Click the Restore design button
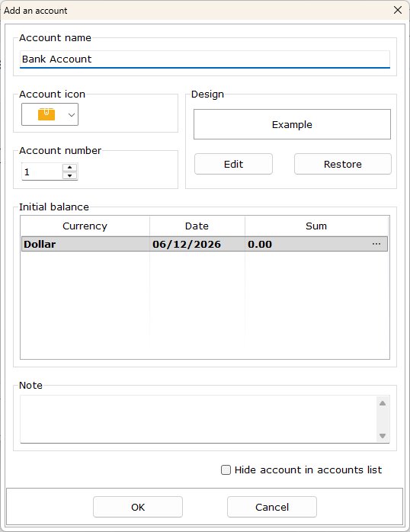The width and height of the screenshot is (410, 532). [342, 164]
